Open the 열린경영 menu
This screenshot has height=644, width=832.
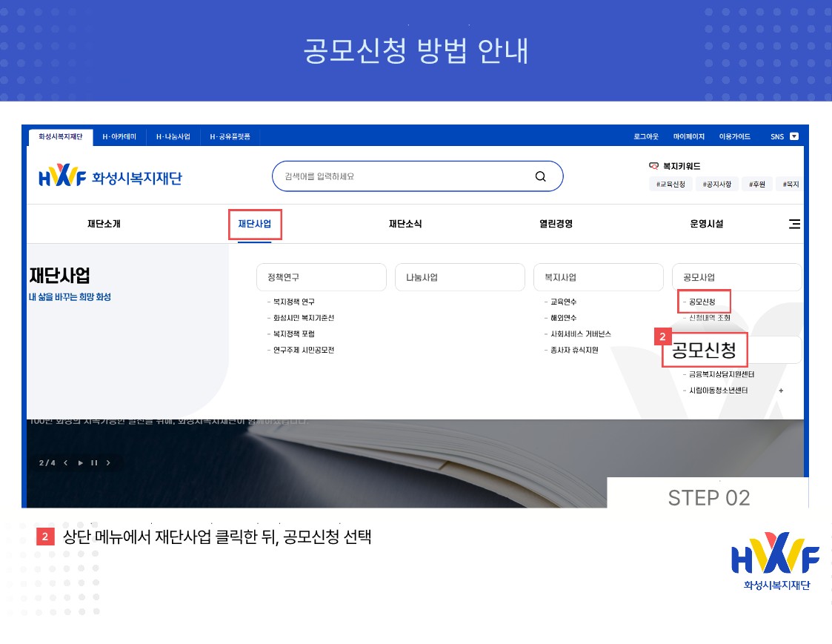pyautogui.click(x=556, y=223)
